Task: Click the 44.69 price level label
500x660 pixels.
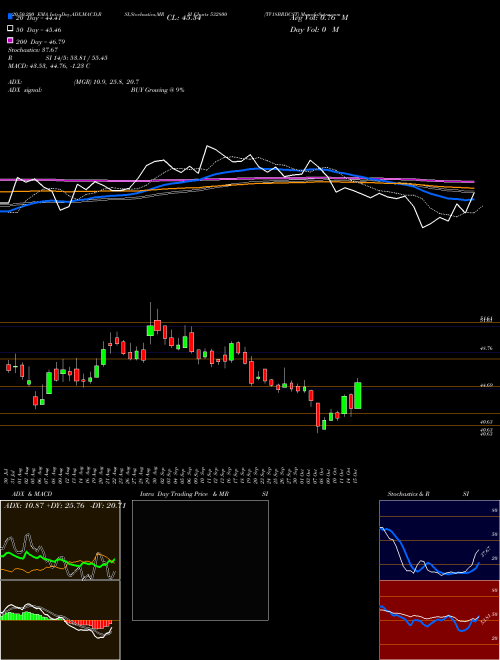Action: coord(486,385)
